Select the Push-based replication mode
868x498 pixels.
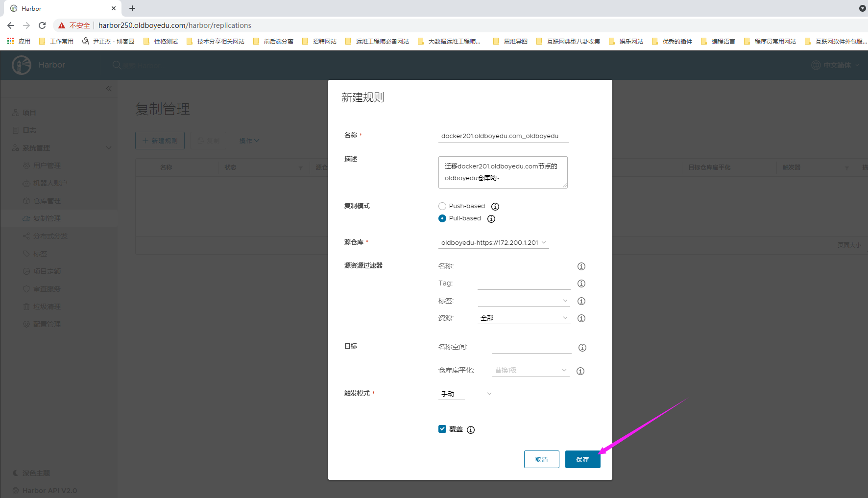click(442, 206)
